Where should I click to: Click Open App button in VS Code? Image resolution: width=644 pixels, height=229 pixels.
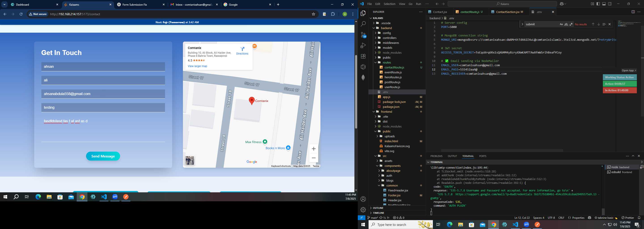click(x=629, y=70)
